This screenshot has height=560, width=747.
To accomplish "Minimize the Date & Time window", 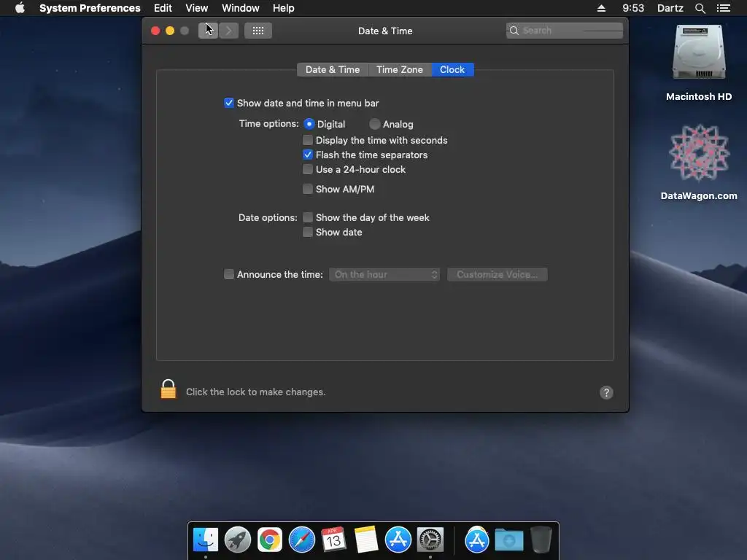I will (170, 31).
